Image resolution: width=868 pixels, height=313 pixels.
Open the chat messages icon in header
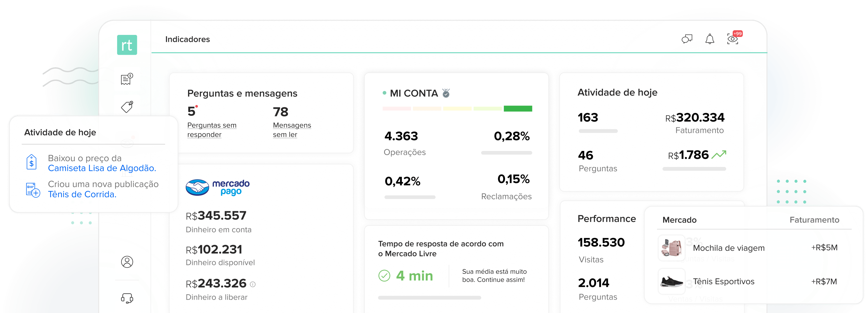click(686, 39)
